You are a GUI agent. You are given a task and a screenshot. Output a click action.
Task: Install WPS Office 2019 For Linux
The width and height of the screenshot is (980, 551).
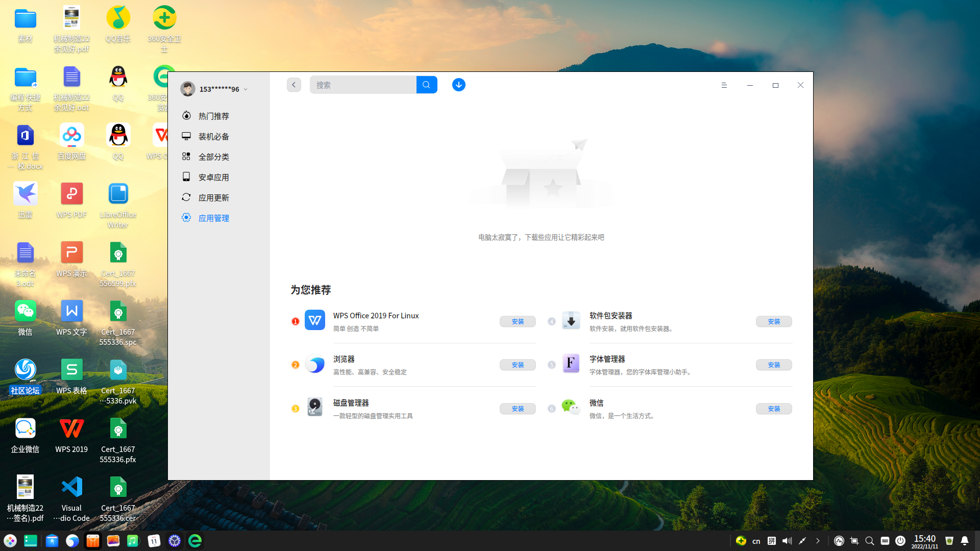click(x=518, y=321)
